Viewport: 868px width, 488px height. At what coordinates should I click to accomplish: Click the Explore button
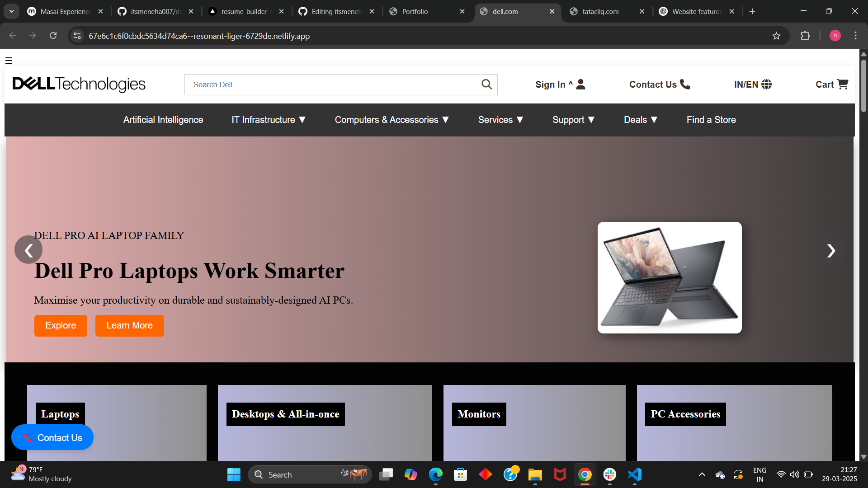(x=61, y=325)
